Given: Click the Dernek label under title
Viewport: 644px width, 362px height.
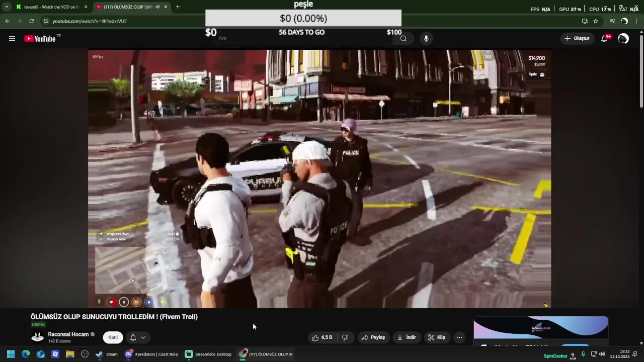Looking at the screenshot, I should click(x=38, y=324).
